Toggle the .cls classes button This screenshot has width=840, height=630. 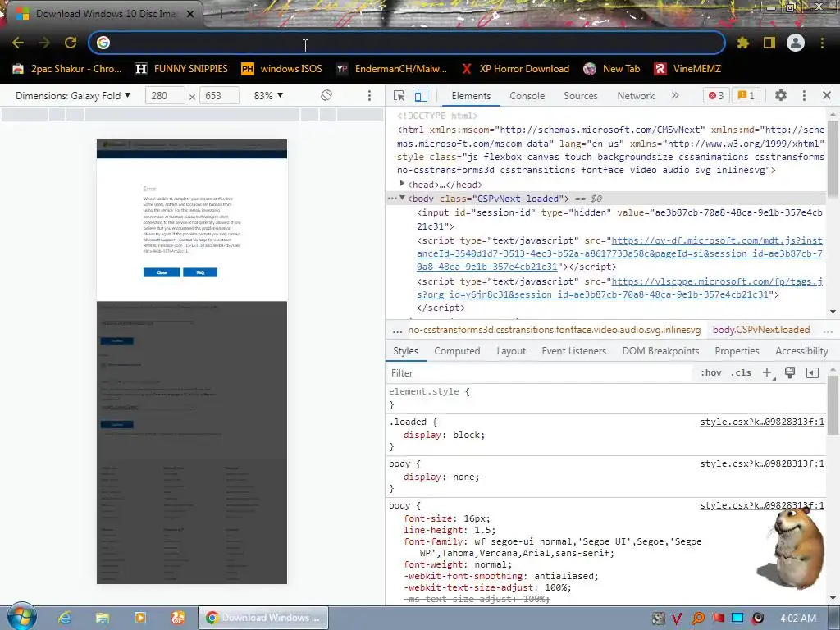[741, 373]
